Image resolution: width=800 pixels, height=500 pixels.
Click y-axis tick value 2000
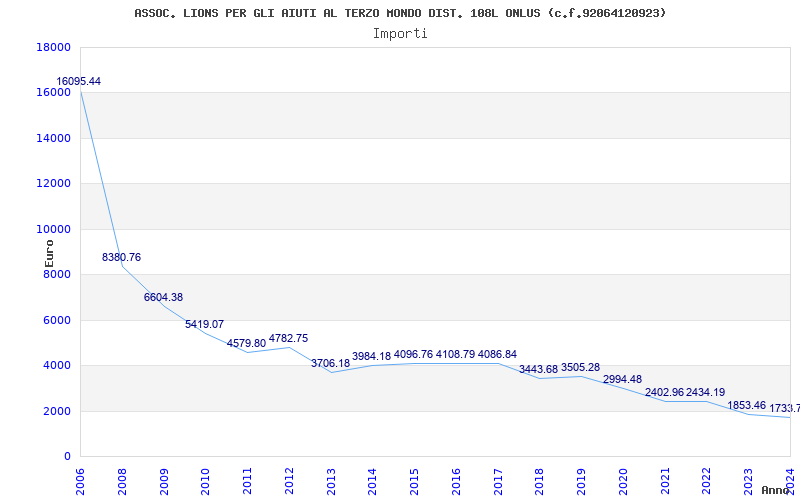(x=57, y=411)
